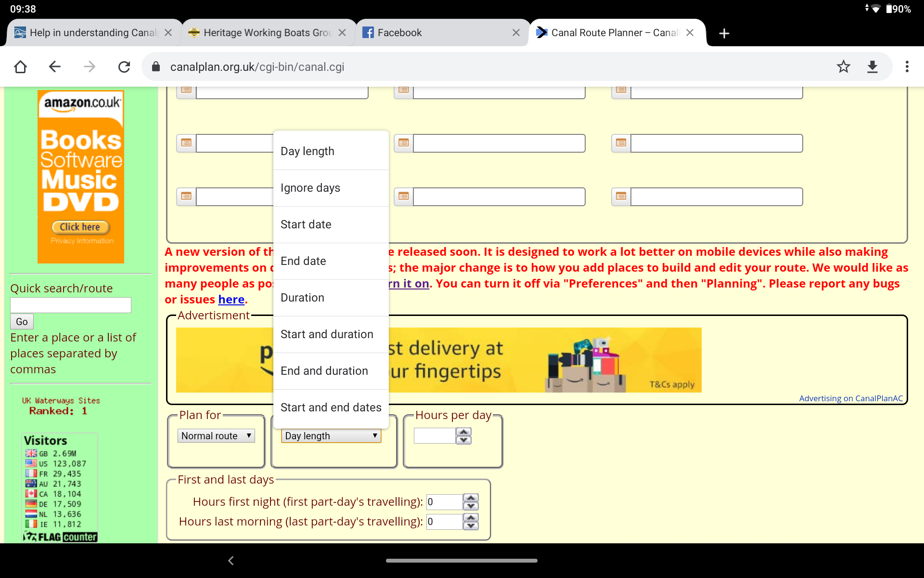Click the home icon in the browser
924x578 pixels.
pos(20,66)
